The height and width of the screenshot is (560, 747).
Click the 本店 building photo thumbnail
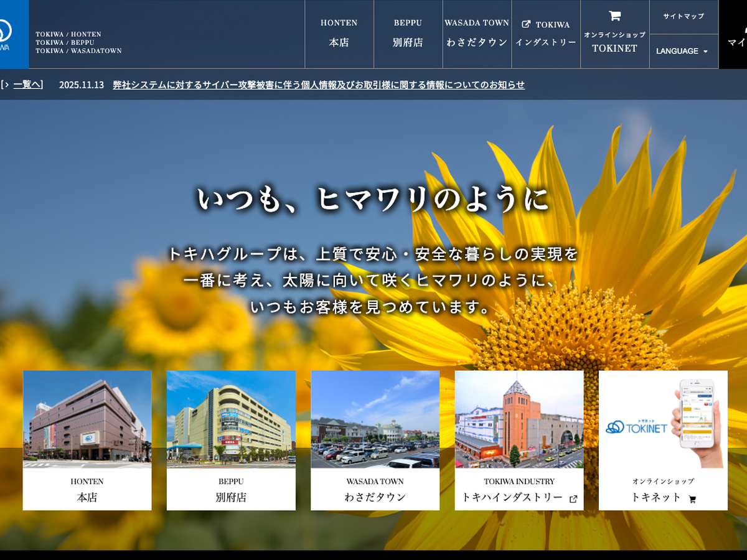pyautogui.click(x=87, y=419)
